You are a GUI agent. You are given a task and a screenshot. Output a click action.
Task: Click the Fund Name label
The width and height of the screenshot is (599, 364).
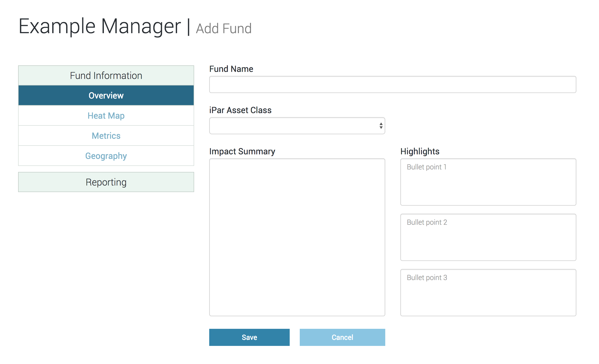pos(231,69)
